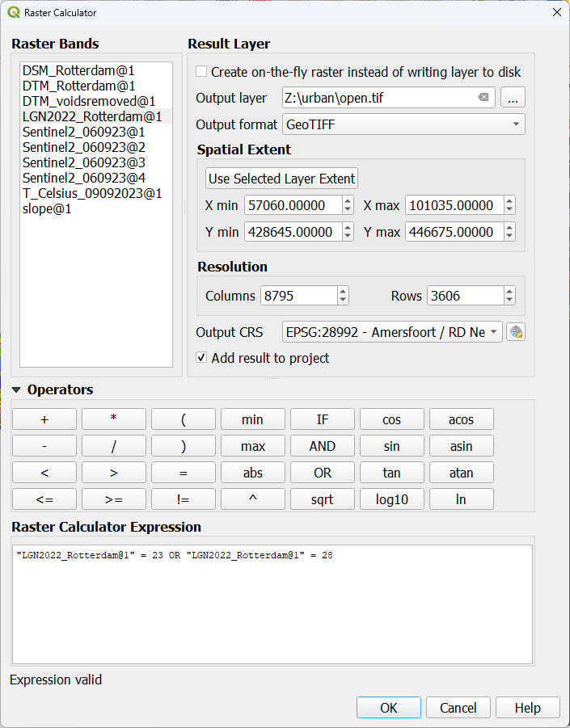
Task: Insert the log10 function
Action: [391, 499]
